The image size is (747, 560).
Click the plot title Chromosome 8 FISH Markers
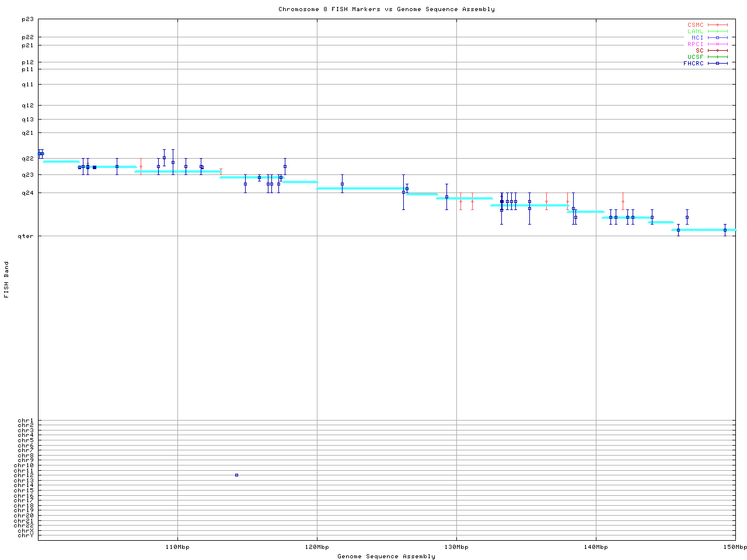point(386,9)
